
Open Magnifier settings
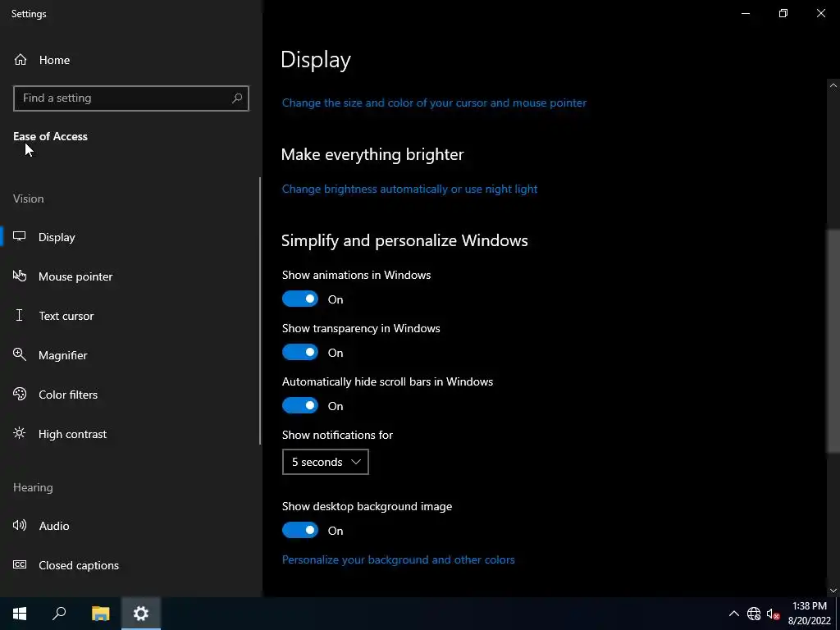130,355
